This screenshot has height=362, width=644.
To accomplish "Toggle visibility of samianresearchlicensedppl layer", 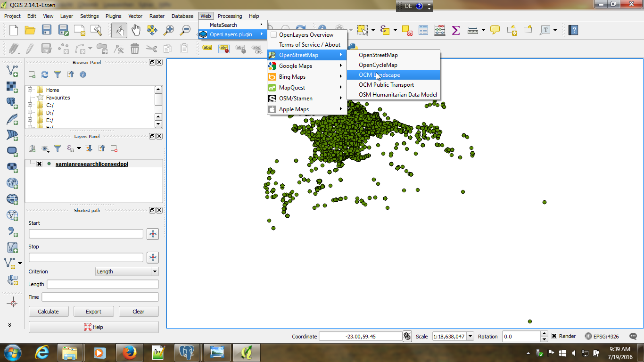I will coord(39,164).
